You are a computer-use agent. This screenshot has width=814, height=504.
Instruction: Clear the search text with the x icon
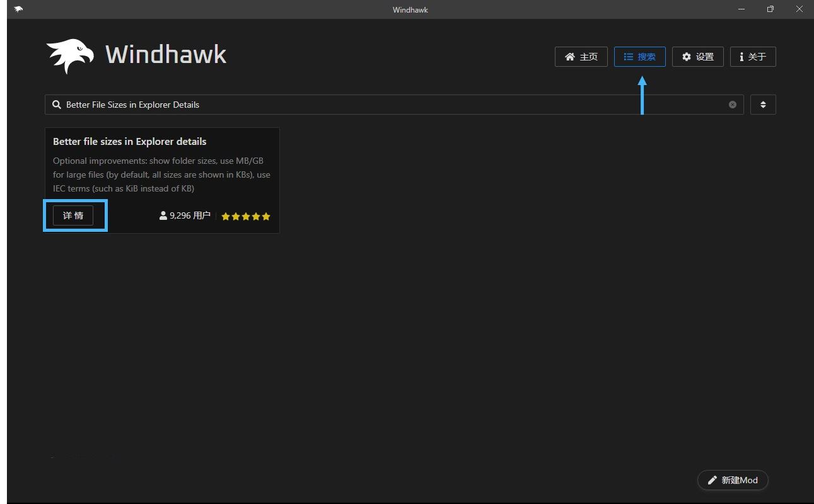pos(732,105)
